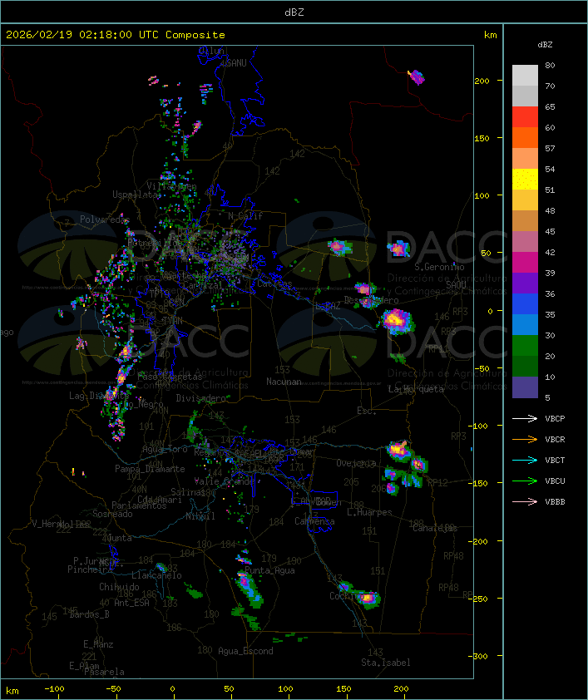Click the 'Parlamentos' map label
The image size is (588, 700).
pyautogui.click(x=139, y=505)
